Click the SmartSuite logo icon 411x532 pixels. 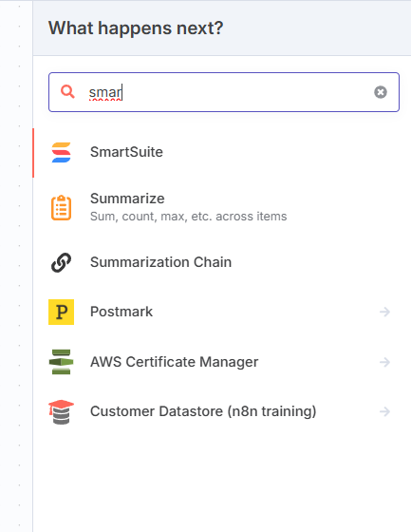[x=61, y=152]
